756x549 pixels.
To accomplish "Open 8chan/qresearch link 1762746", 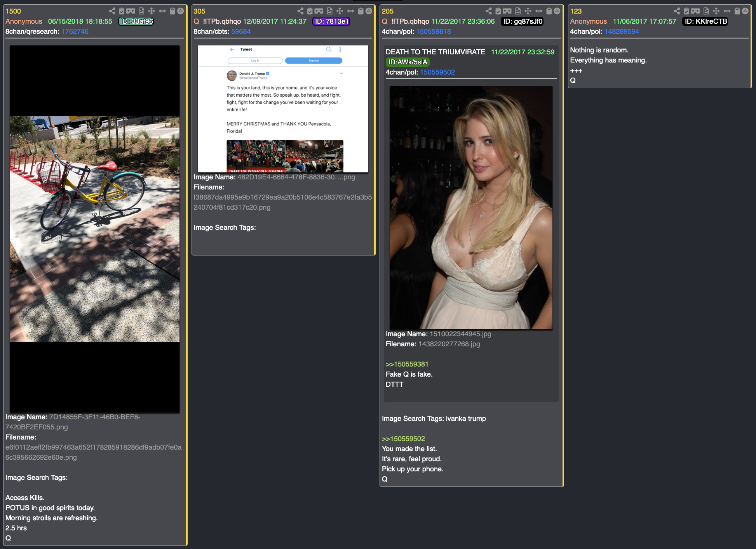I will coord(75,31).
